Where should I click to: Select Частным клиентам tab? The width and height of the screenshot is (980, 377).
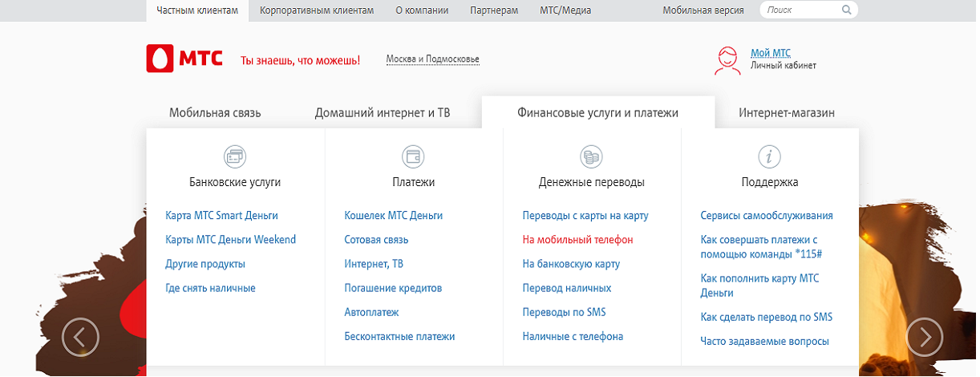(x=197, y=10)
